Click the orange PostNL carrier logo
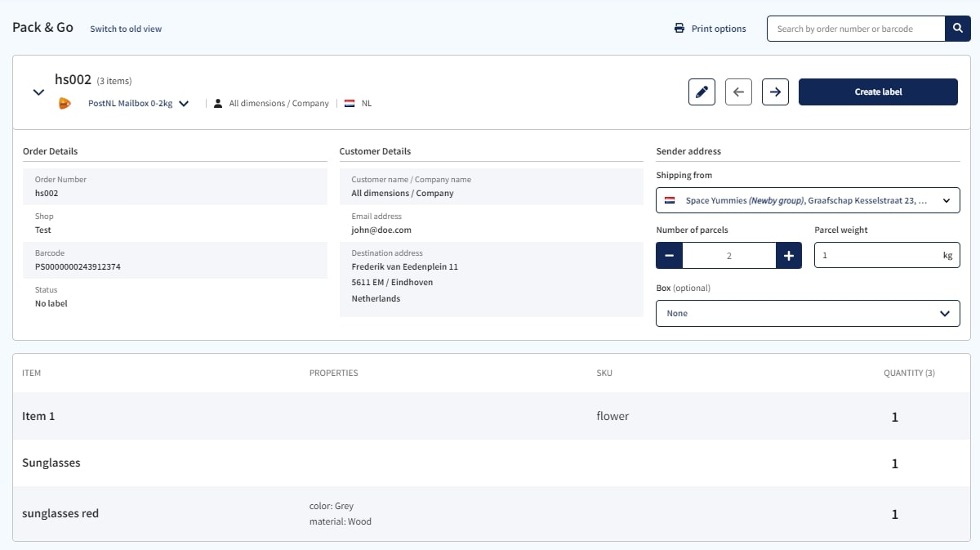The height and width of the screenshot is (550, 980). [65, 104]
